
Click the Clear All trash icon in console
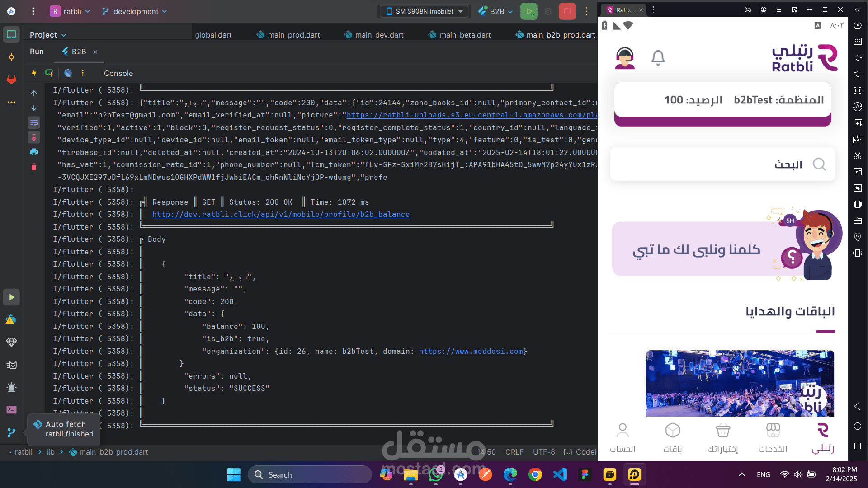click(34, 167)
